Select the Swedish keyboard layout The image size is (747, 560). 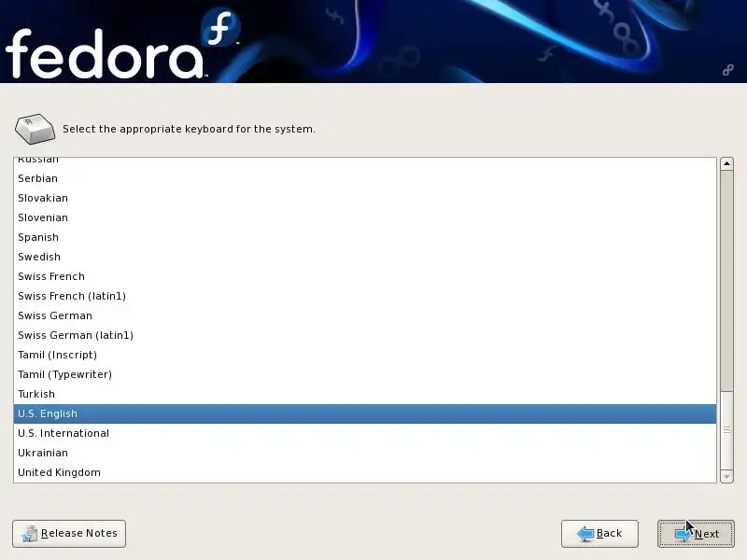click(x=365, y=257)
